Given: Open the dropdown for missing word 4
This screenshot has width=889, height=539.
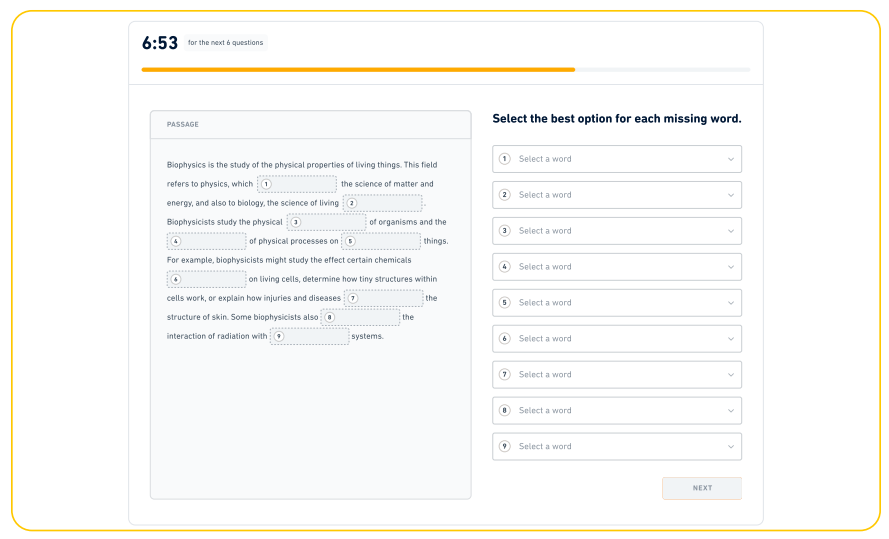Looking at the screenshot, I should click(616, 267).
